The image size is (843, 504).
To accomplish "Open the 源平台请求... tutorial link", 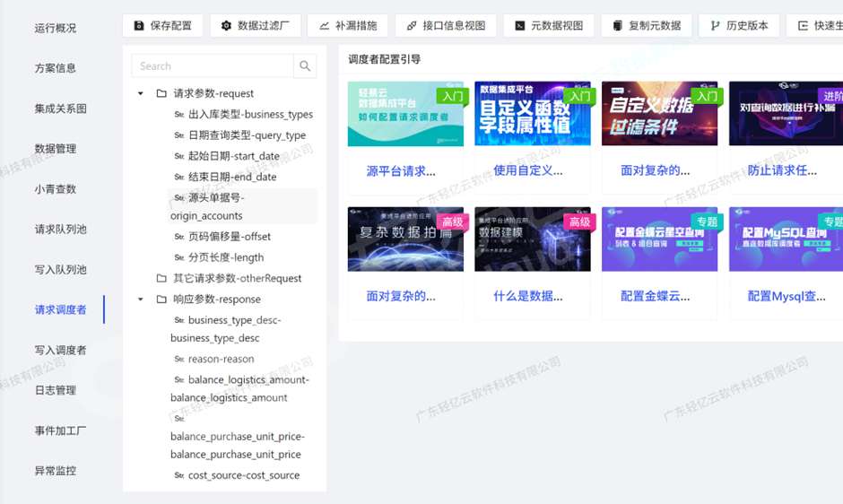I will pyautogui.click(x=401, y=170).
